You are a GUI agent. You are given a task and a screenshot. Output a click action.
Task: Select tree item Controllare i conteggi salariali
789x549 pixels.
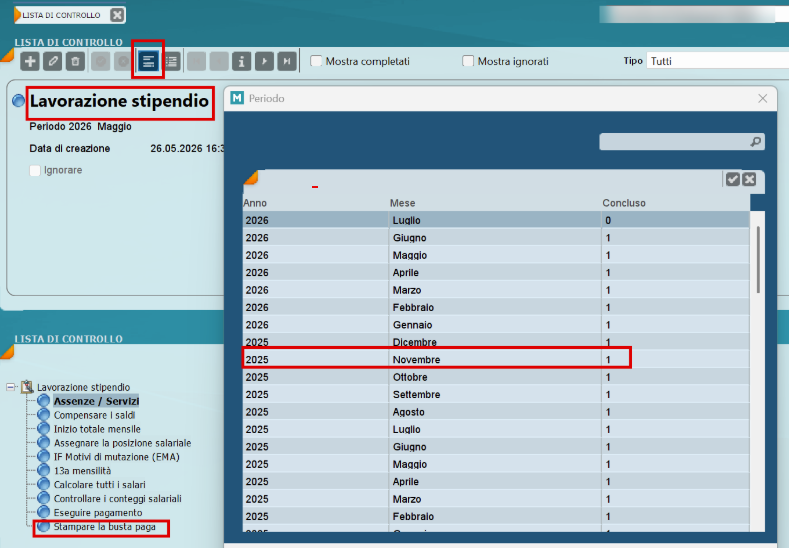tap(117, 499)
